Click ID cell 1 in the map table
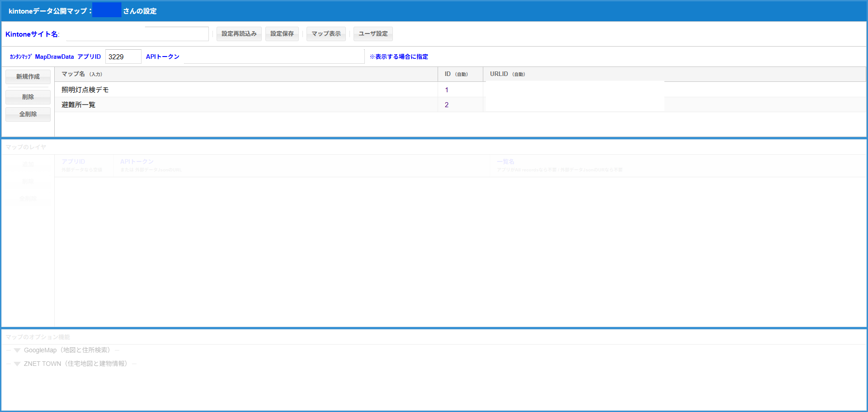This screenshot has width=868, height=412. [447, 90]
